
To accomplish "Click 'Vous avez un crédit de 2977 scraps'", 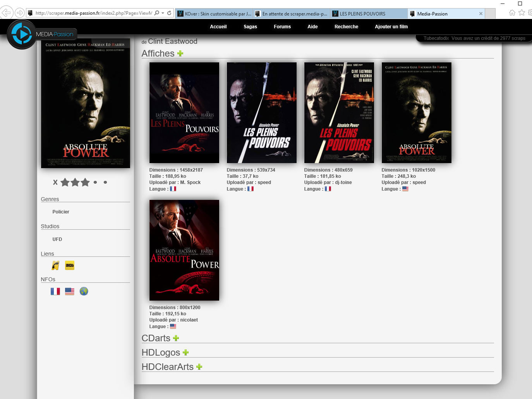I will [488, 38].
